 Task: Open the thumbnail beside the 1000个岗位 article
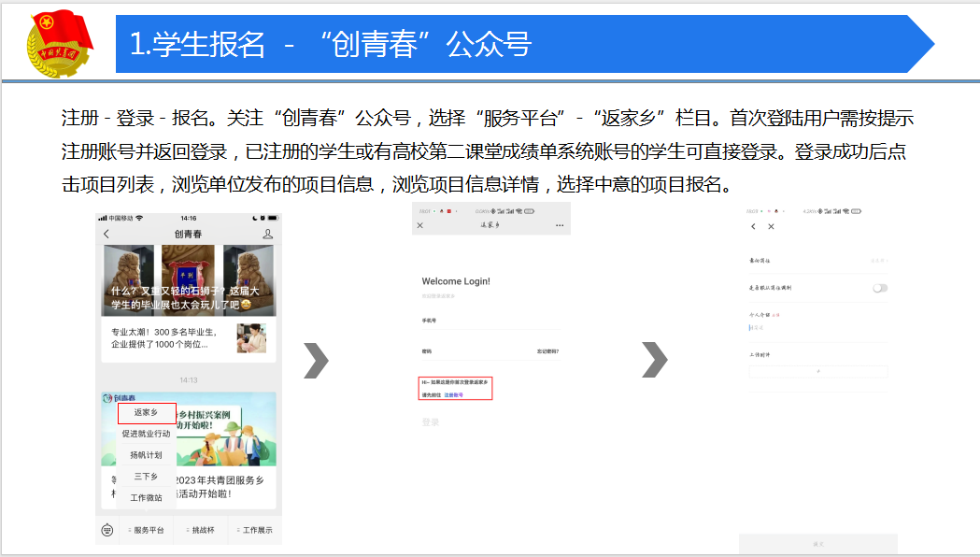(x=252, y=338)
